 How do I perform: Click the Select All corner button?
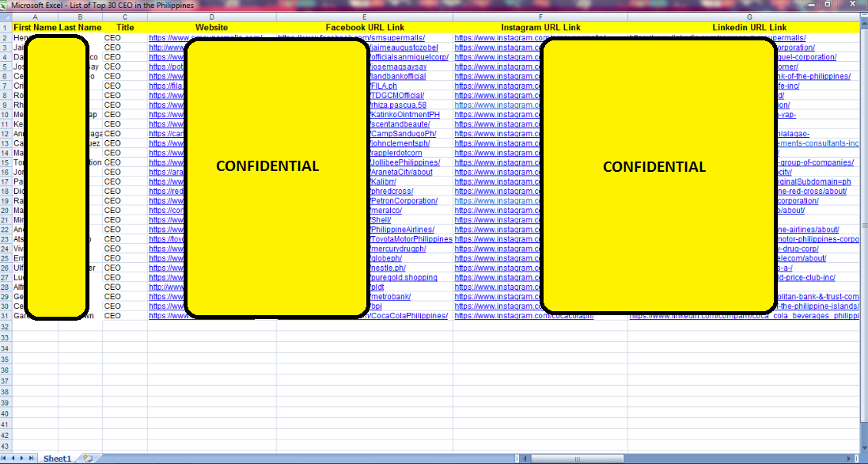tap(7, 17)
